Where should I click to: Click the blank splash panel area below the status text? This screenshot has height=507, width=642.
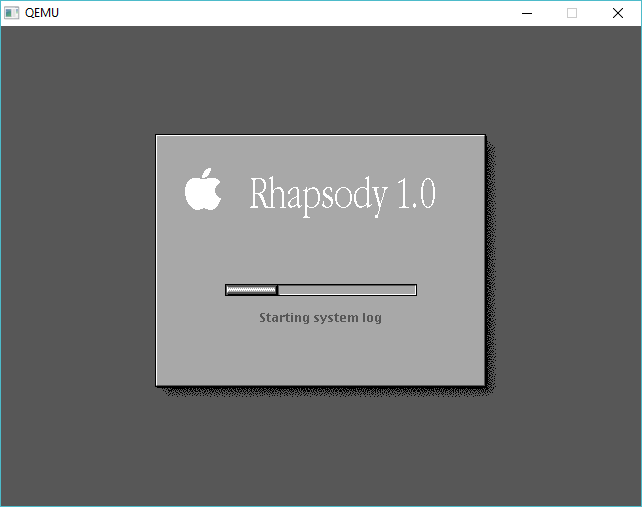pos(320,355)
